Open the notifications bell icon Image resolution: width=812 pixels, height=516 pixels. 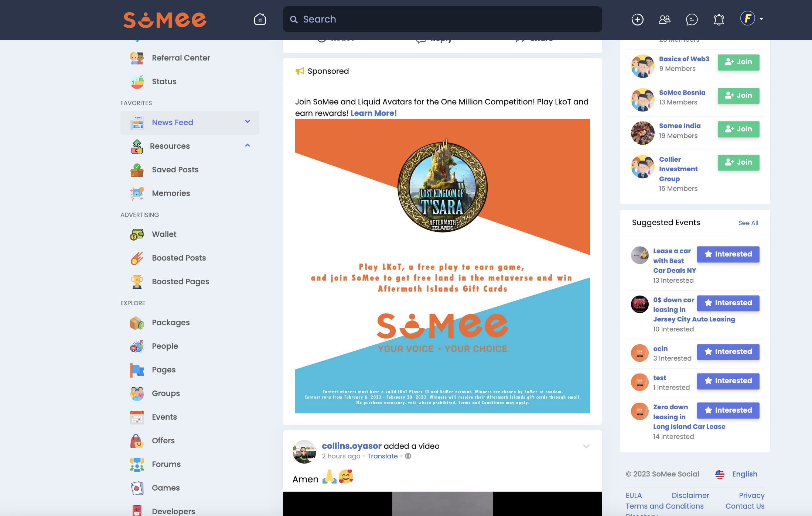pos(719,19)
